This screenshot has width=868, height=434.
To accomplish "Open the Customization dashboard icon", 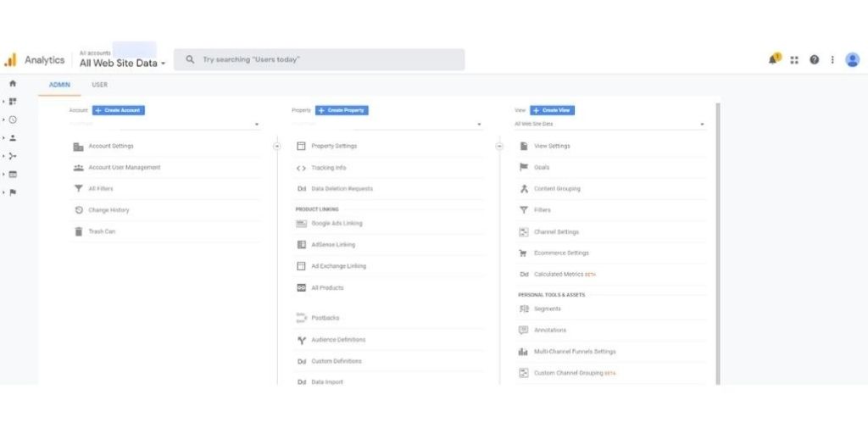I will click(13, 102).
